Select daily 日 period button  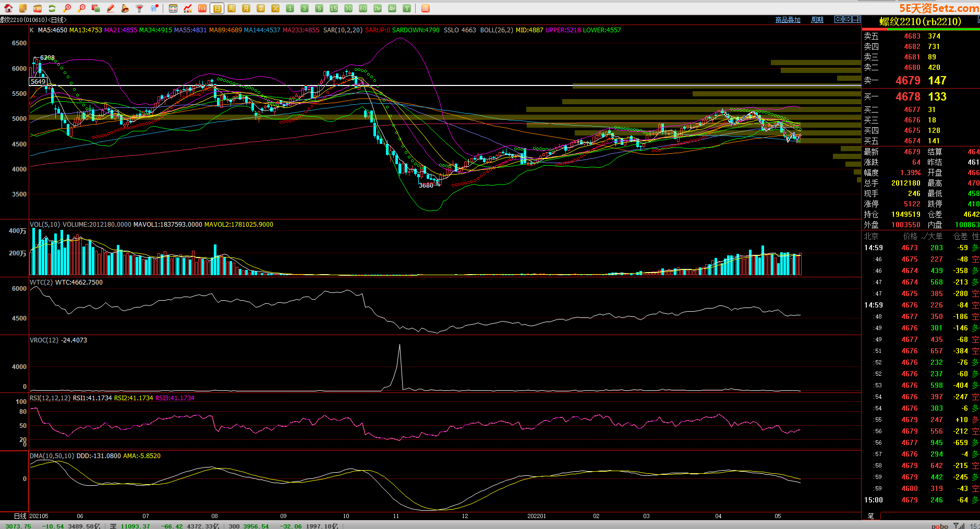[217, 8]
